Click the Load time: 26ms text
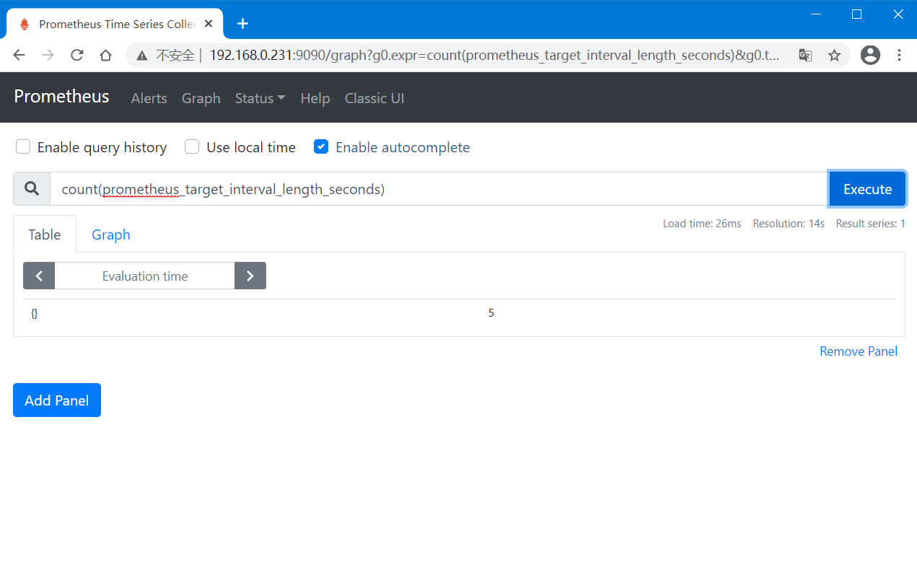The image size is (917, 588). point(702,224)
